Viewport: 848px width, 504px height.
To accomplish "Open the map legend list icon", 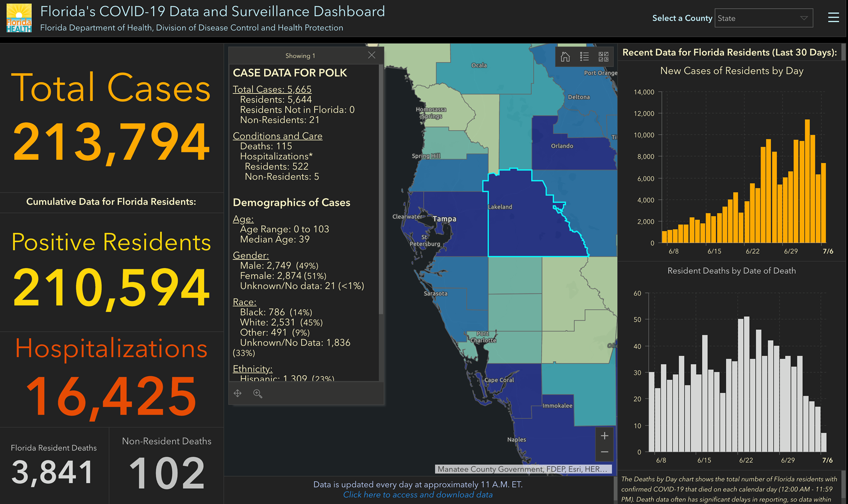I will [x=584, y=57].
